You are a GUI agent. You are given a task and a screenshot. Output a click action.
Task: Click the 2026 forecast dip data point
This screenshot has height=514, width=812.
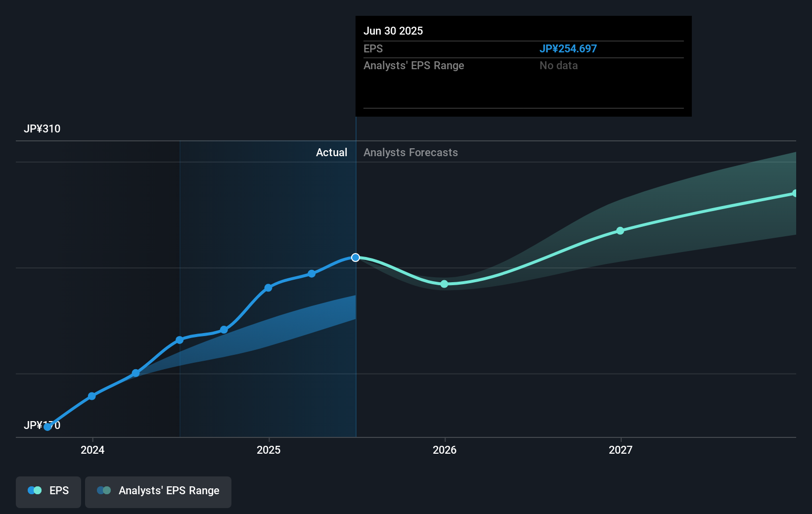[444, 284]
